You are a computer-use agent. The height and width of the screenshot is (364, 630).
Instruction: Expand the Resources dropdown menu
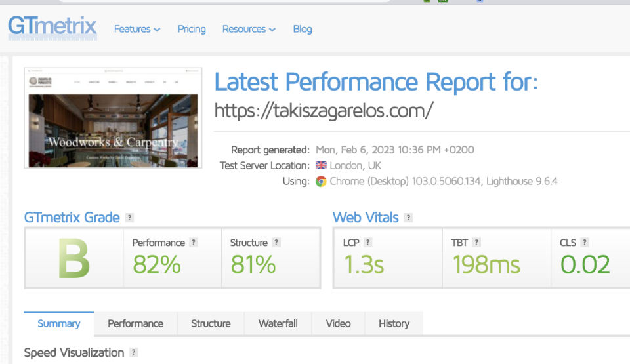pyautogui.click(x=249, y=29)
